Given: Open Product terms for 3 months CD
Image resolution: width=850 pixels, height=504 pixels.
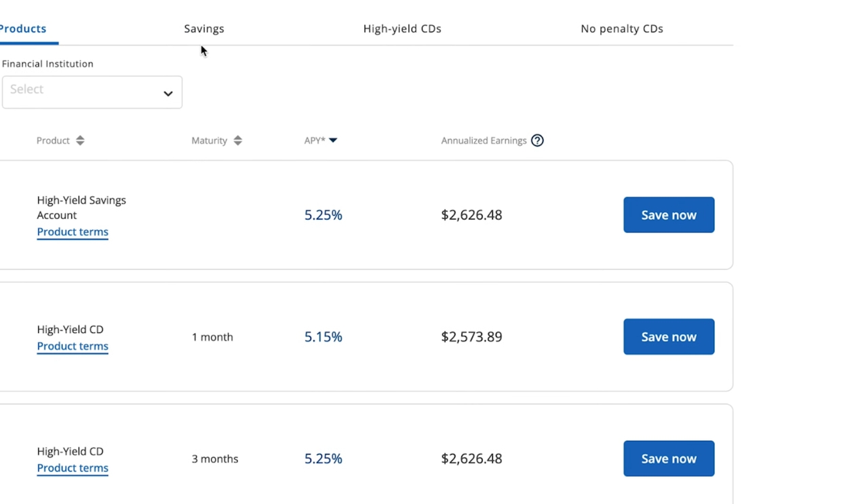Looking at the screenshot, I should click(x=73, y=468).
